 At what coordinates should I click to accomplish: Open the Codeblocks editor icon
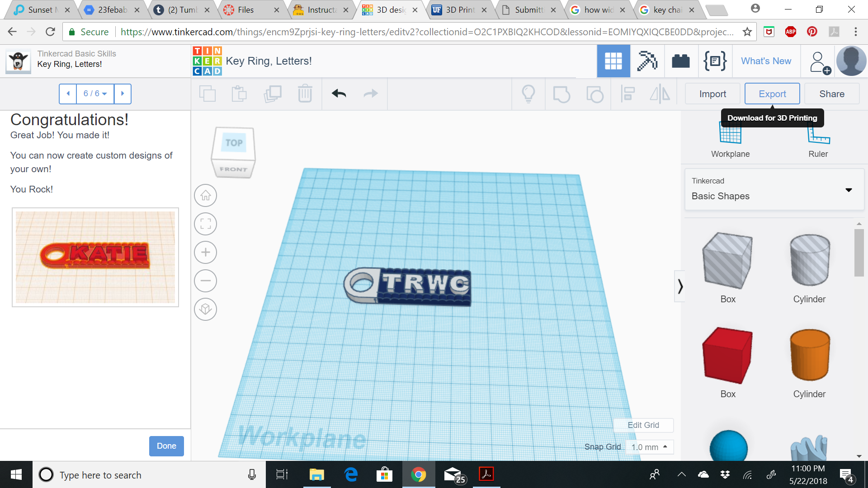click(715, 61)
